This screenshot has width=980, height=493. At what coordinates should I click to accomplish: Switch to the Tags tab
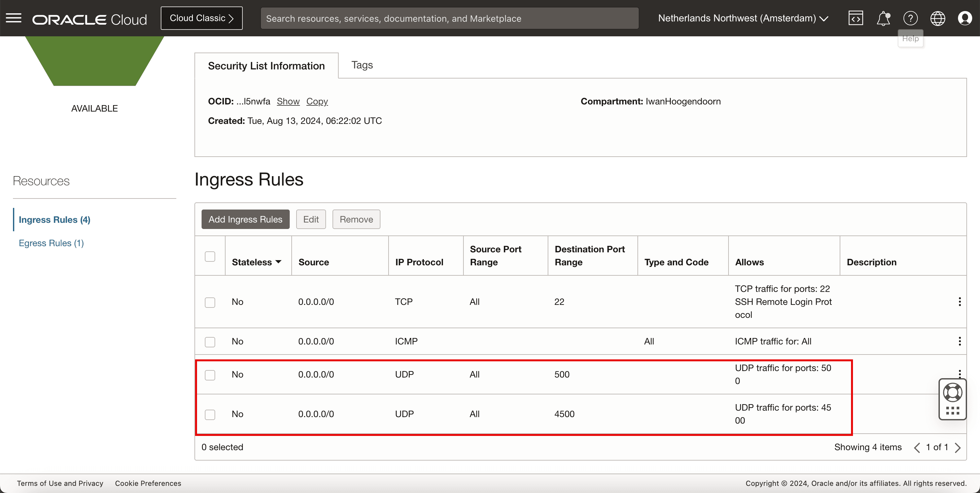point(362,65)
